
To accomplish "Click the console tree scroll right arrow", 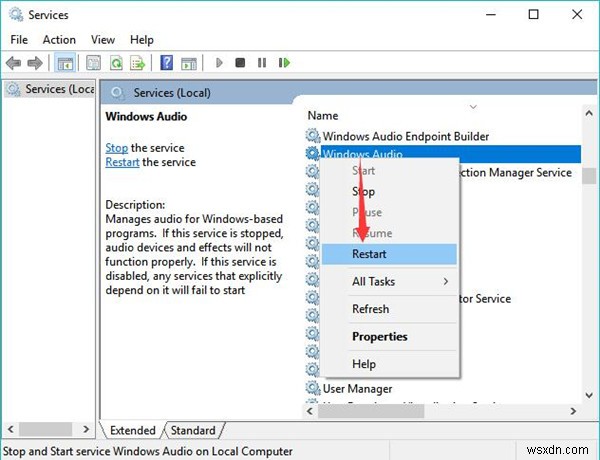I will coord(86,429).
